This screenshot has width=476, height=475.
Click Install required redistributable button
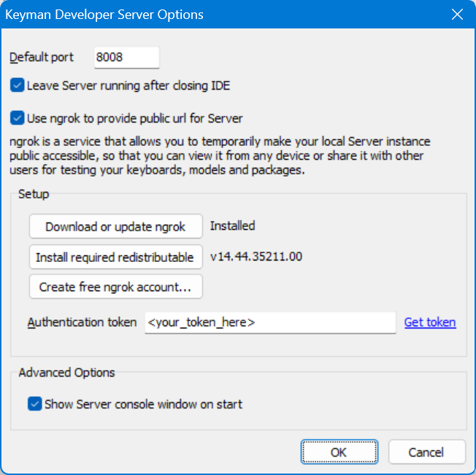pyautogui.click(x=115, y=257)
